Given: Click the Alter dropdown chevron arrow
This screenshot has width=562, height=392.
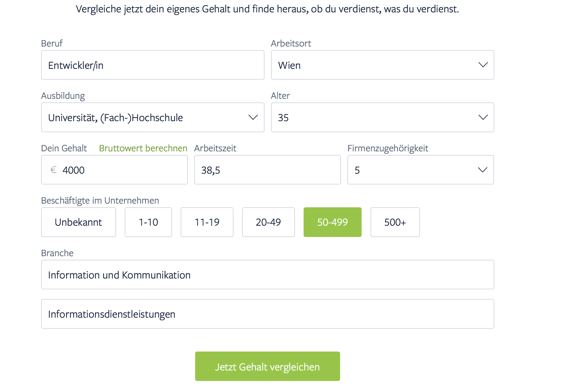Looking at the screenshot, I should 483,117.
